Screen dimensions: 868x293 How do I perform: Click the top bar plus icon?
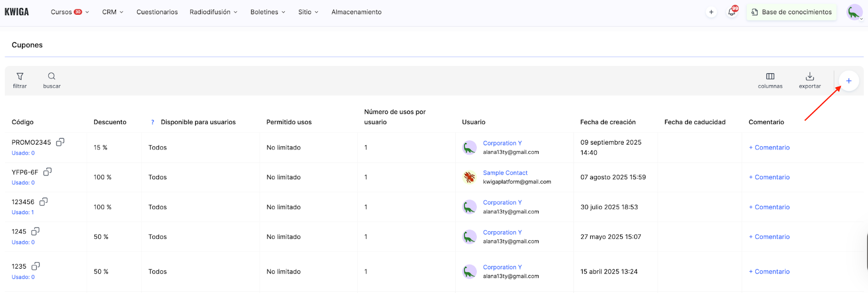coord(711,12)
